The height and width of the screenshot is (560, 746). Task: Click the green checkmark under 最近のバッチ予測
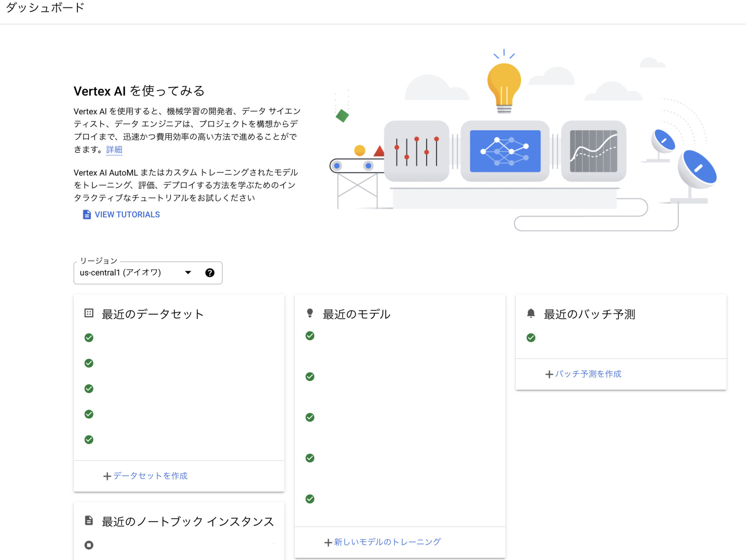531,338
